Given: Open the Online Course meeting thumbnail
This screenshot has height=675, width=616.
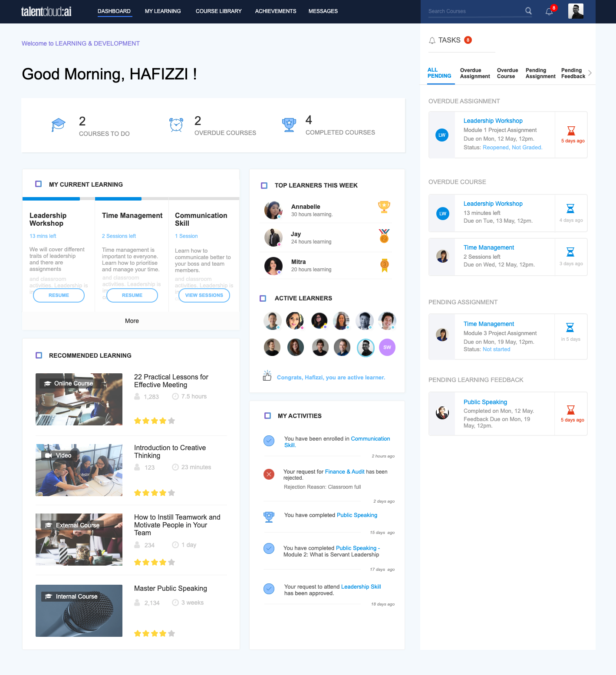Looking at the screenshot, I should point(79,399).
